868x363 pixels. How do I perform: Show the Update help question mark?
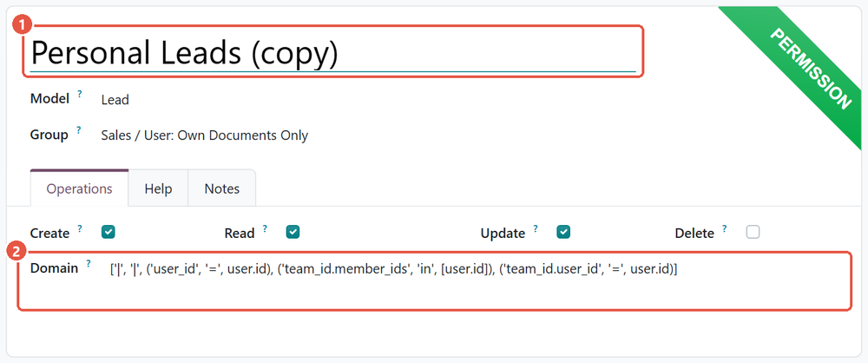536,228
